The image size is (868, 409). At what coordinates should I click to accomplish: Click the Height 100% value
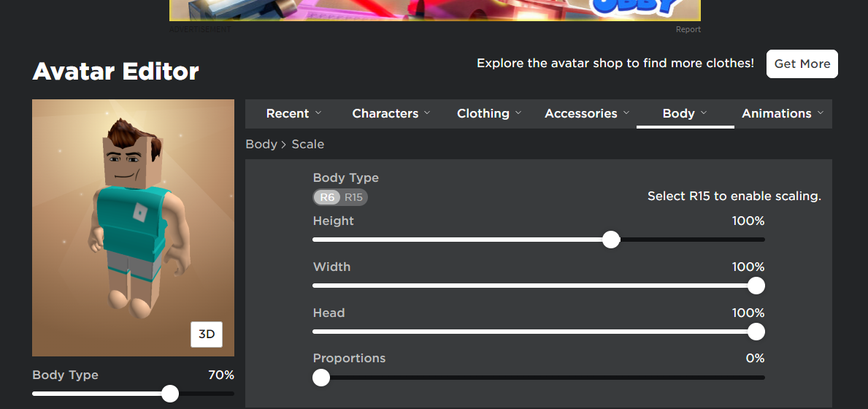coord(748,221)
